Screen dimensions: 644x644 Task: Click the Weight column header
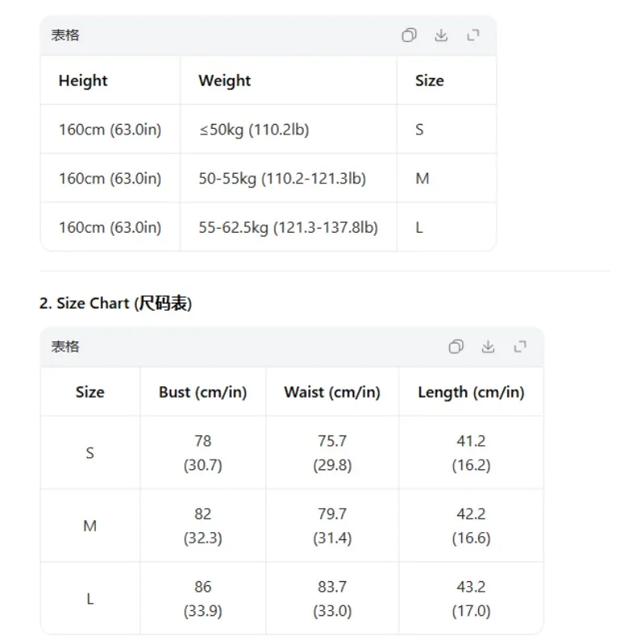pos(225,80)
